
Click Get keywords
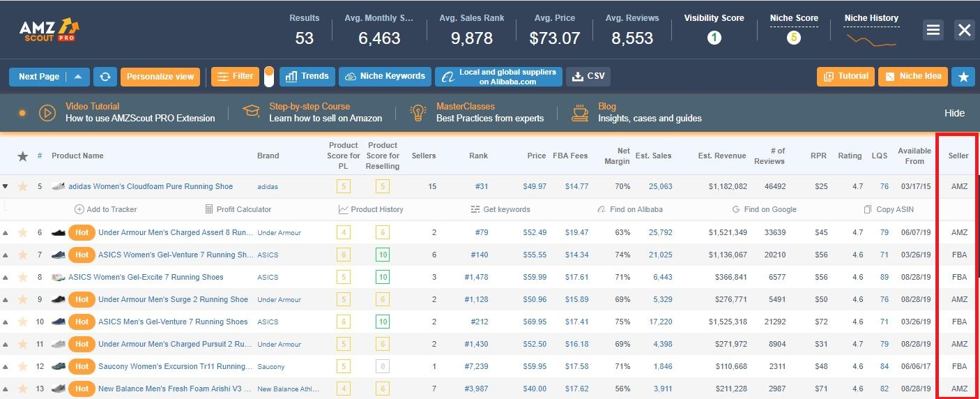500,209
